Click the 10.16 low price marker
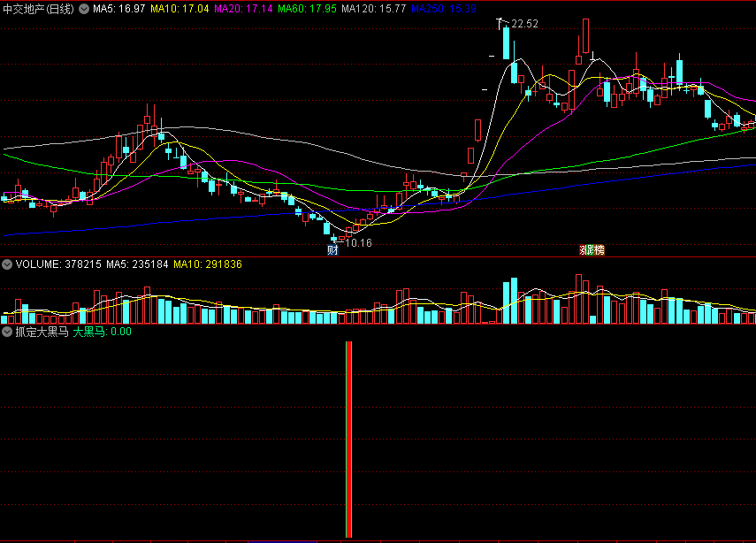This screenshot has height=543, width=756. point(359,242)
